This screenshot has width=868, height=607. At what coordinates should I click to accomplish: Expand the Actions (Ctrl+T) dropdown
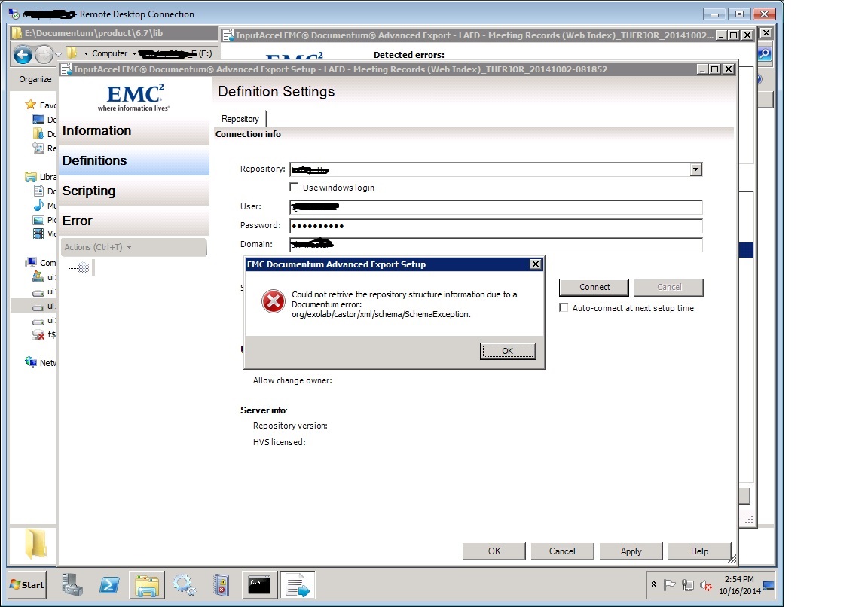pos(133,247)
